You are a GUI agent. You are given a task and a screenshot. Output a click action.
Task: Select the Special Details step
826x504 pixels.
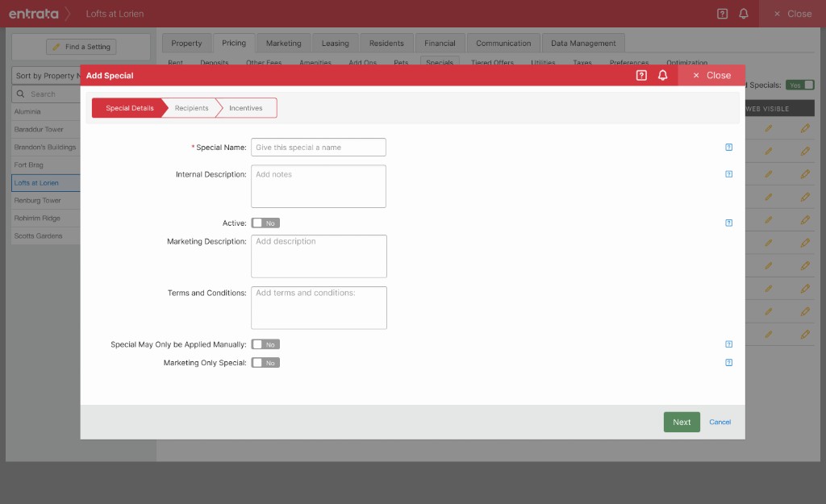pos(129,108)
